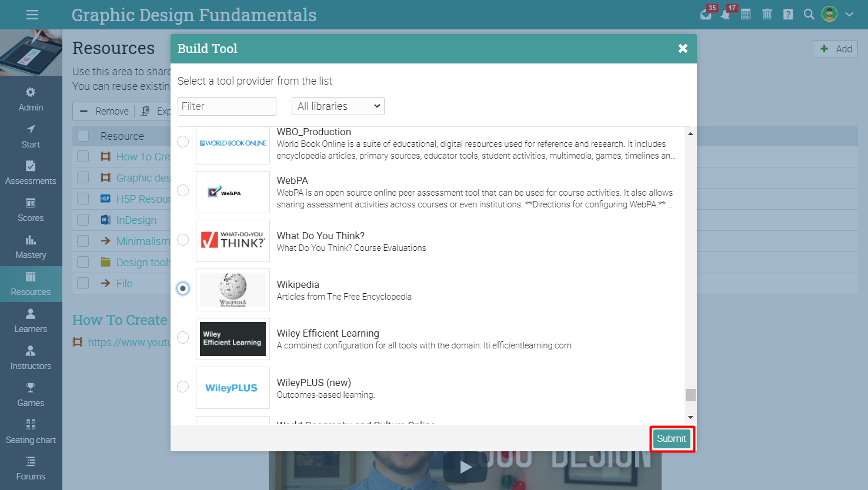
Task: Open the InDesign resource link
Action: [x=136, y=220]
